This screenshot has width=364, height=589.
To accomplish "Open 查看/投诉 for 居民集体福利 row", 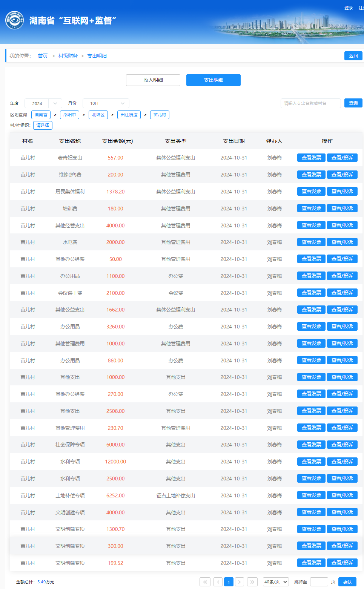I will [342, 191].
